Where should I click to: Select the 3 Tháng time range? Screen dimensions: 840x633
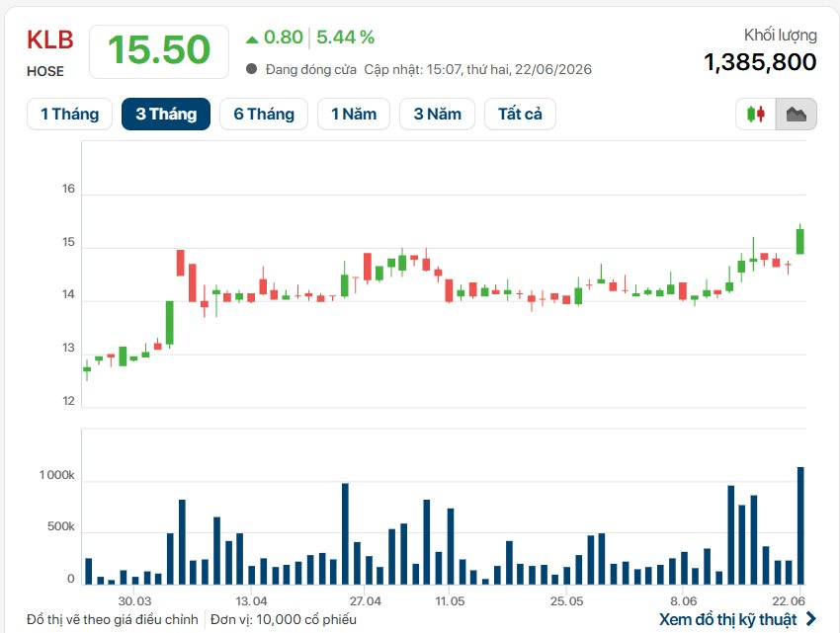pyautogui.click(x=166, y=115)
